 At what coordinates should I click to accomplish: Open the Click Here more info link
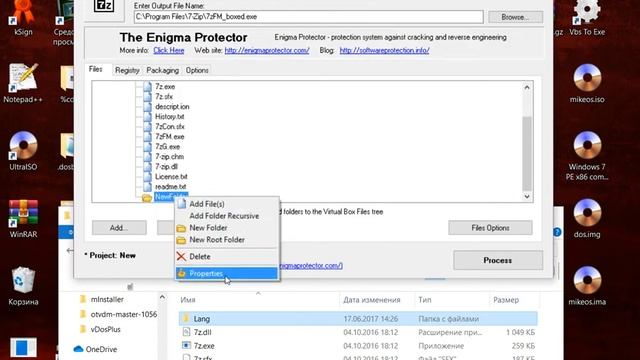tap(169, 50)
